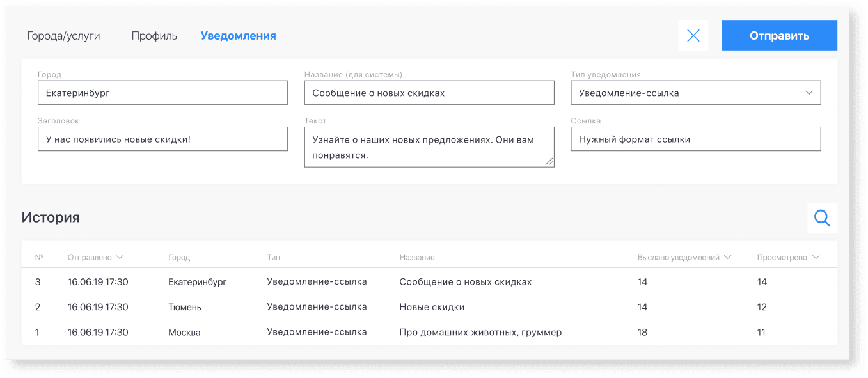
Task: Switch to the Города/услуги tab
Action: click(63, 36)
